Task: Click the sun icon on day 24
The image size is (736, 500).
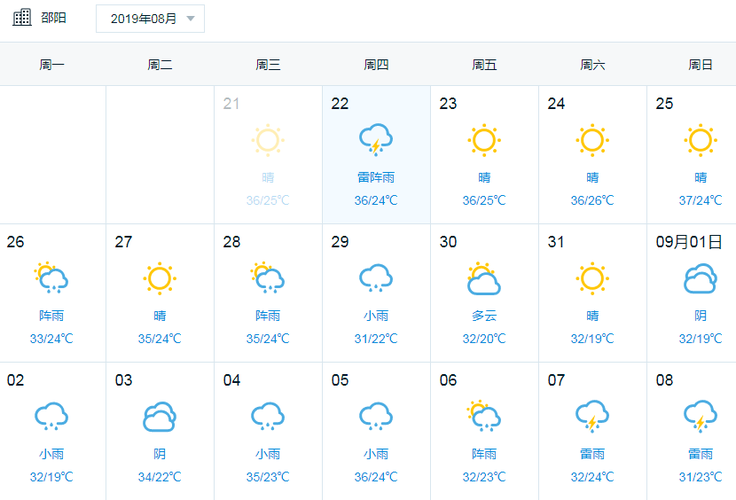Action: tap(592, 140)
